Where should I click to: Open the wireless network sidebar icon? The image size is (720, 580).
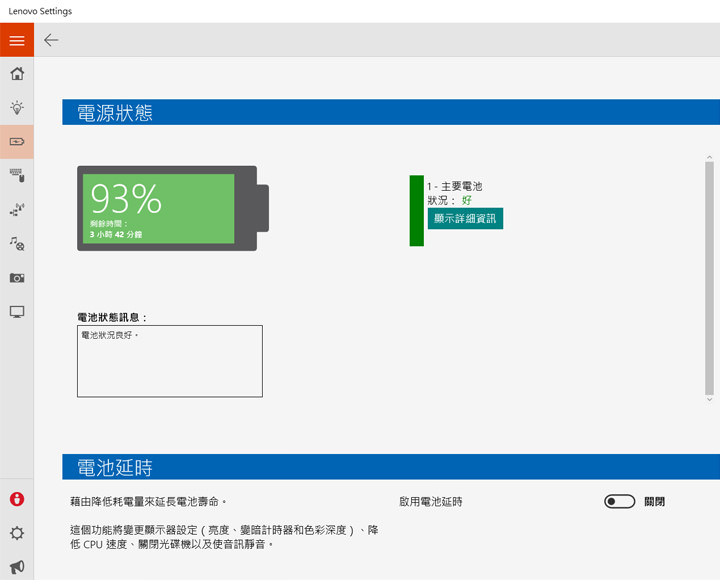(x=17, y=209)
